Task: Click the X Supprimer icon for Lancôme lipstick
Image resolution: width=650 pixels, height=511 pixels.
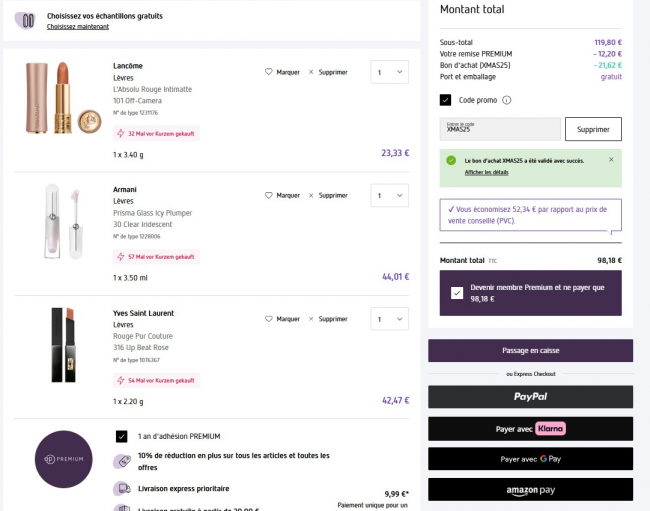Action: [311, 72]
